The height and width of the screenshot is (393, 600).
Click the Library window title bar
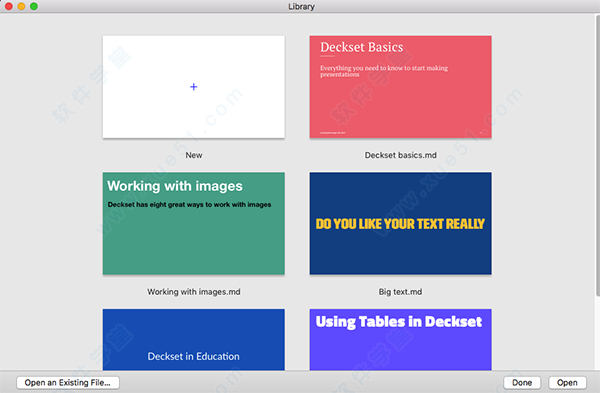(x=302, y=6)
